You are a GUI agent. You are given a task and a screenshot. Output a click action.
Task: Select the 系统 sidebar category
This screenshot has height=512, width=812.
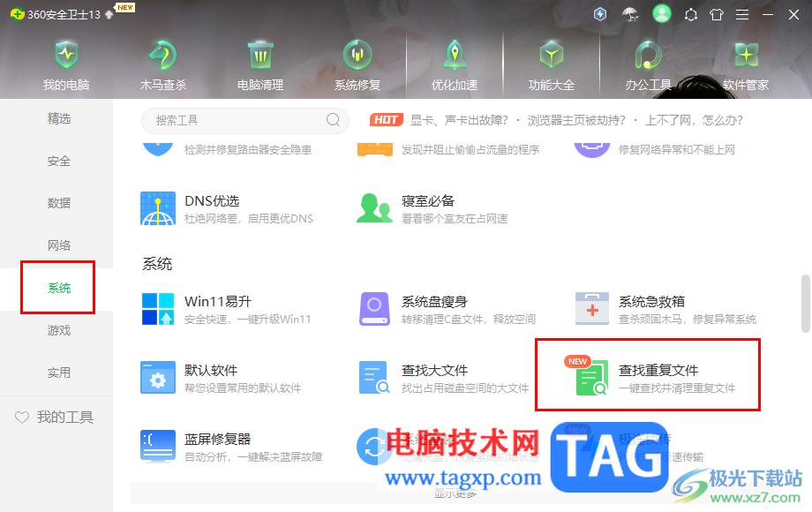[x=59, y=288]
